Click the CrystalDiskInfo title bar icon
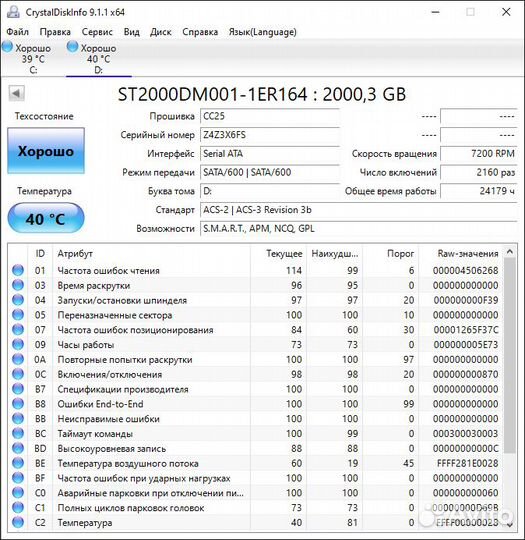Image resolution: width=525 pixels, height=540 pixels. click(x=13, y=12)
